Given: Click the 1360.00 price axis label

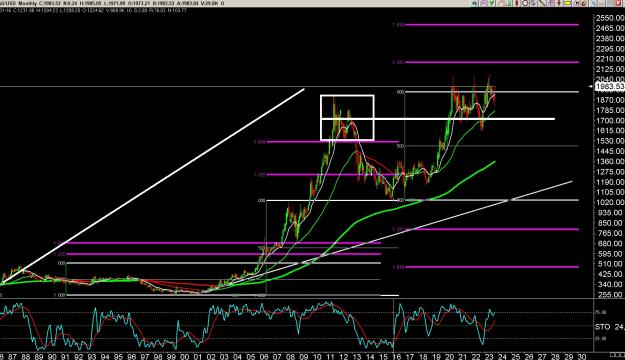Looking at the screenshot, I should [610, 161].
